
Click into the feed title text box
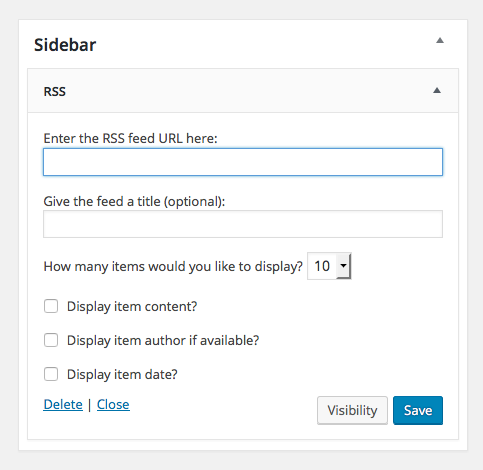point(243,224)
